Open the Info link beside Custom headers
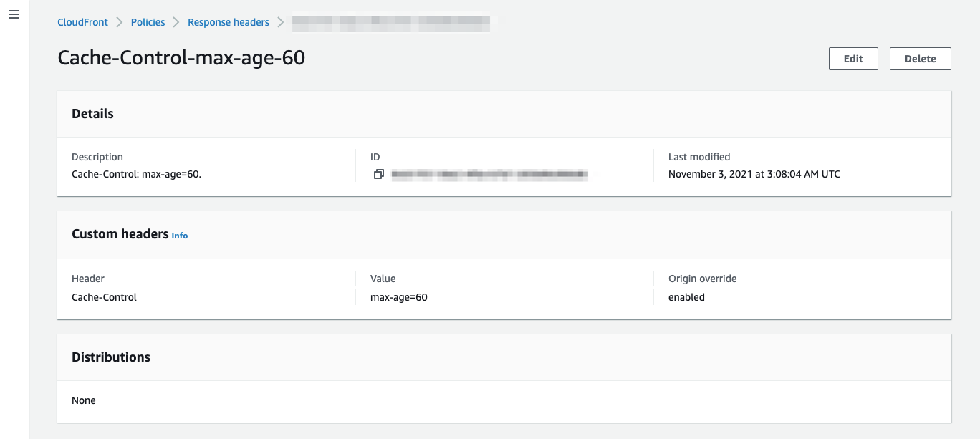The height and width of the screenshot is (439, 980). [x=180, y=236]
